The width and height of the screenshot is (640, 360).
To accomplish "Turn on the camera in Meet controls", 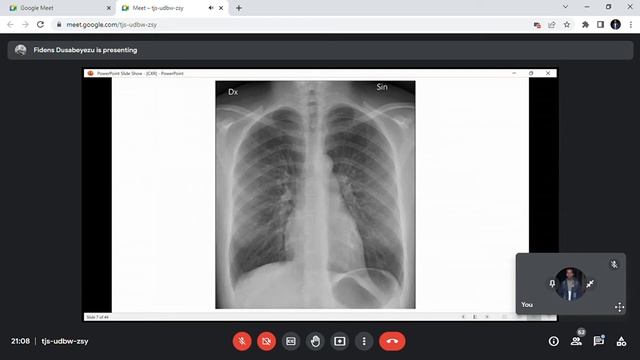I will 267,341.
